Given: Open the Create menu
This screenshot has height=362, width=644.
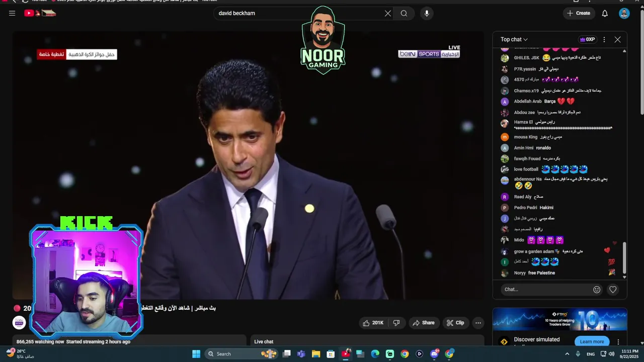Looking at the screenshot, I should click(579, 14).
